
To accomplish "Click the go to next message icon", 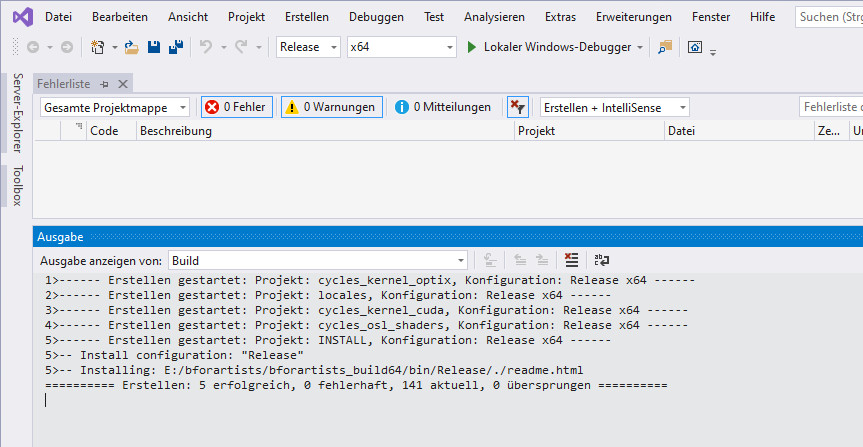I will 542,260.
